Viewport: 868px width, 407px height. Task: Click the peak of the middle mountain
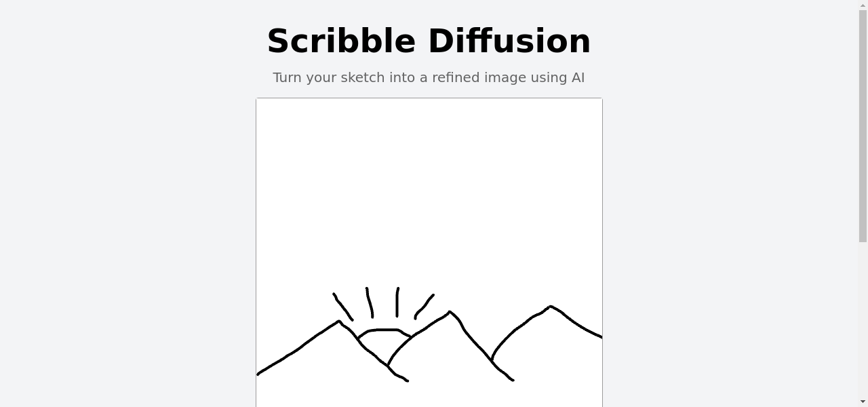point(450,312)
